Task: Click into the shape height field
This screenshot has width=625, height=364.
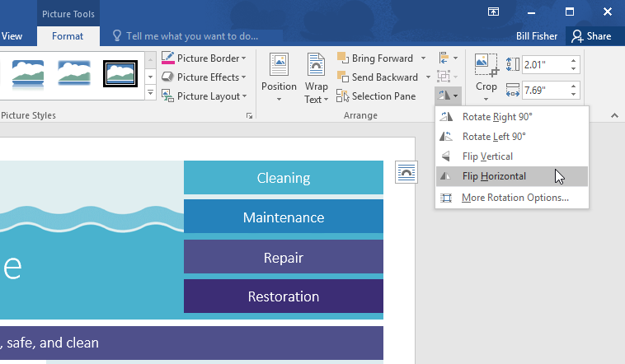Action: 543,64
